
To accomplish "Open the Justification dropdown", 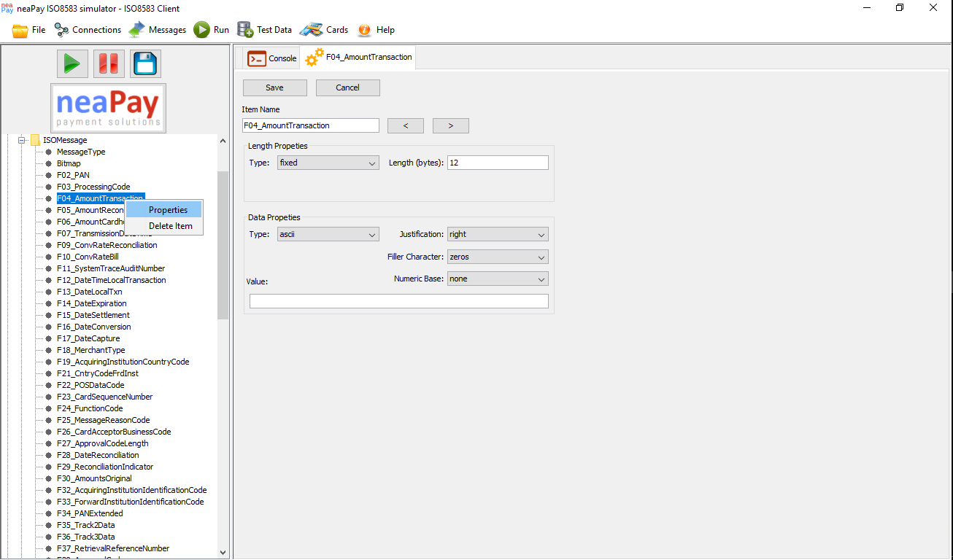I will coord(498,234).
